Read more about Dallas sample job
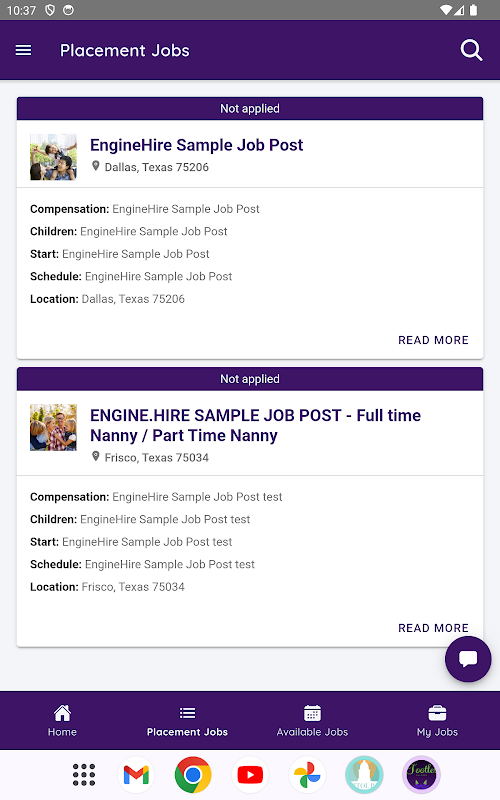Screen dimensions: 500x800 coord(433,340)
